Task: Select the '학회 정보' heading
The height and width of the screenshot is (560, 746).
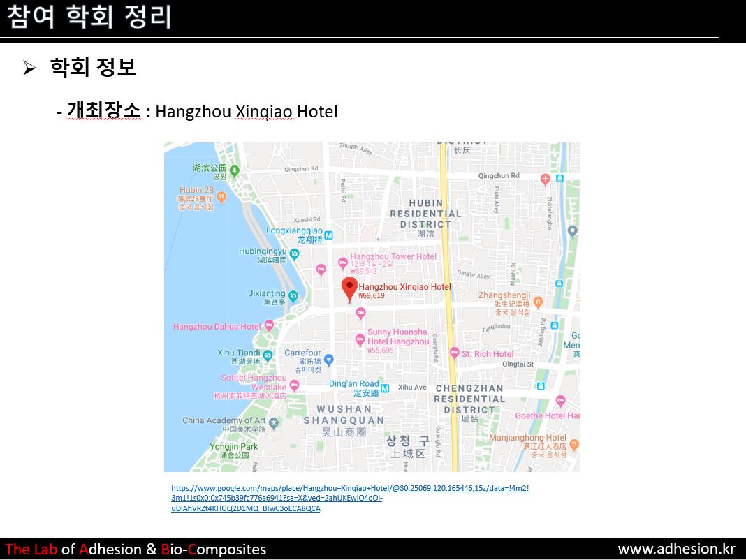Action: pos(94,67)
